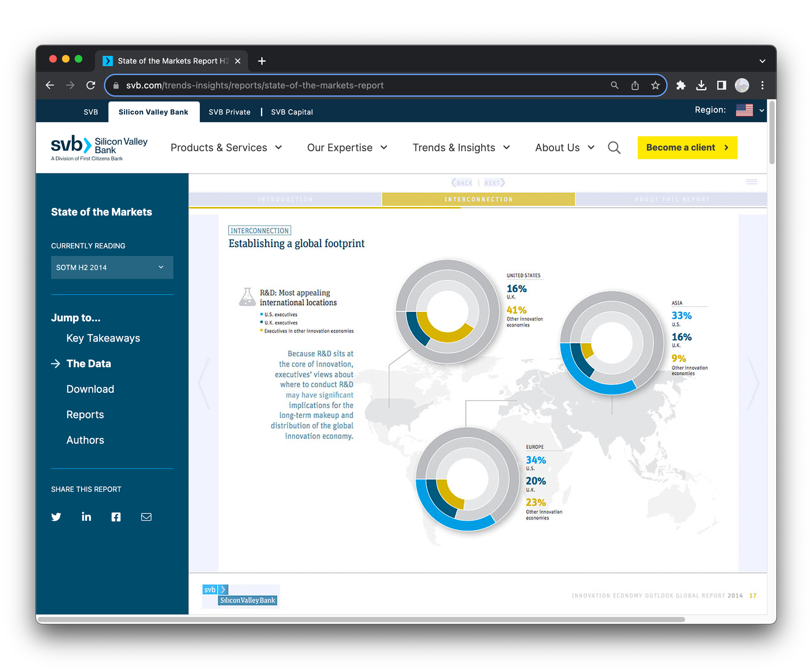The width and height of the screenshot is (812, 671).
Task: Go to next slide arrow
Action: click(754, 383)
